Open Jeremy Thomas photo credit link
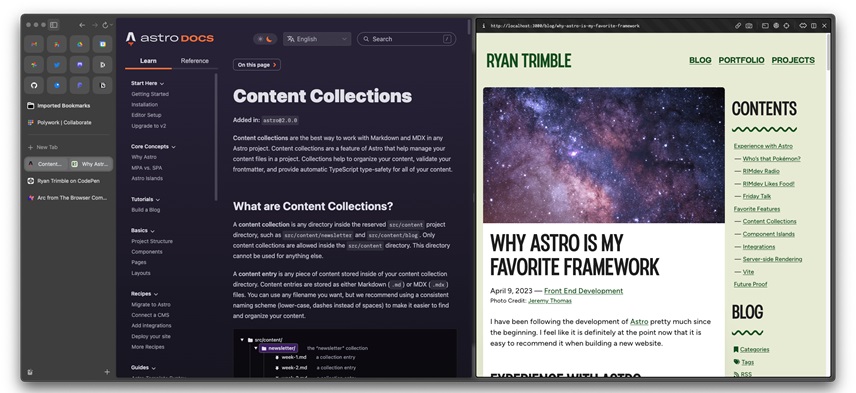The height and width of the screenshot is (393, 856). coord(550,301)
